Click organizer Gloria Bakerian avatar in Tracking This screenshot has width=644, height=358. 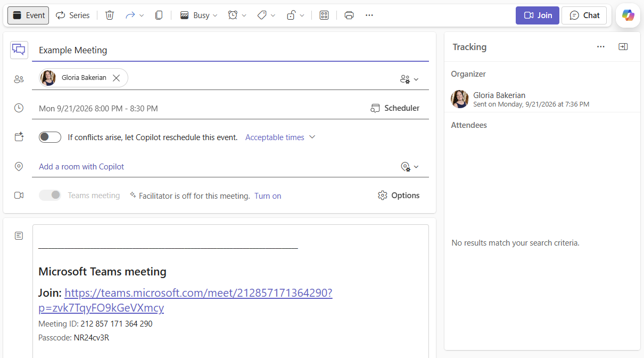coord(460,99)
